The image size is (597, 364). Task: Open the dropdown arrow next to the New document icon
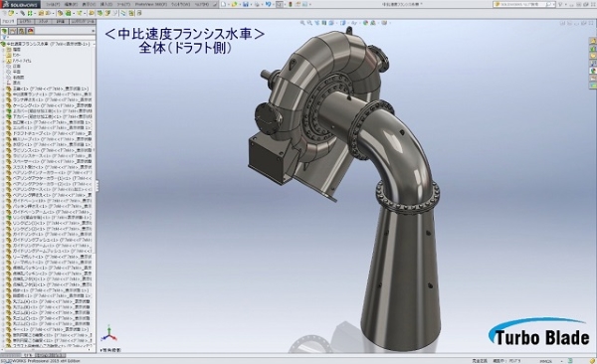(x=229, y=4)
